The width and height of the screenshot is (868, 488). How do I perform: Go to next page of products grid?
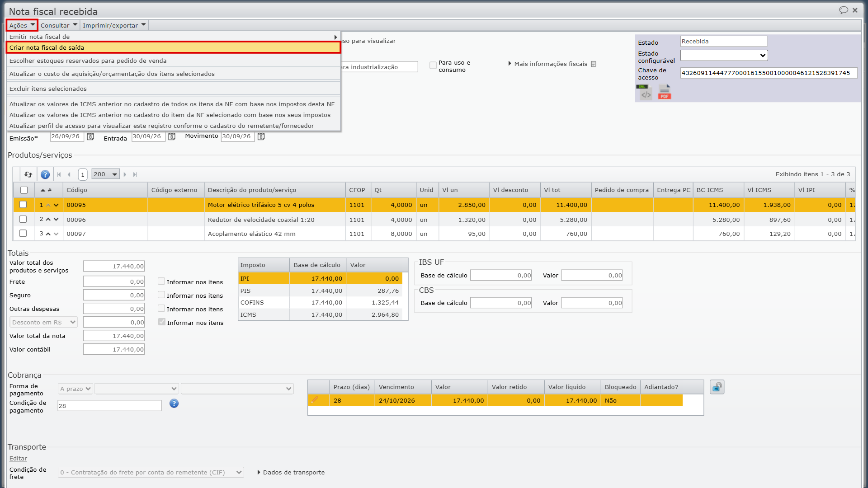point(125,174)
